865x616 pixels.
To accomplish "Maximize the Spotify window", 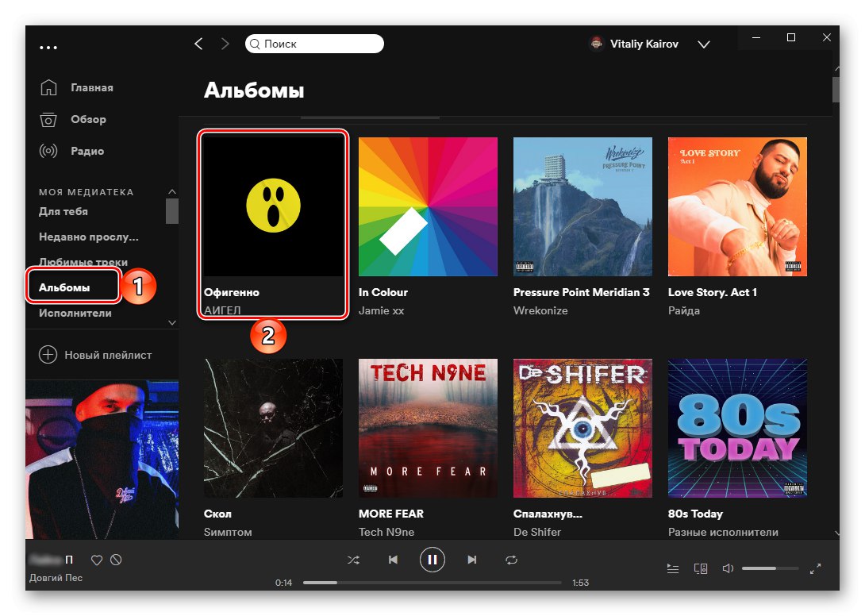I will click(791, 37).
